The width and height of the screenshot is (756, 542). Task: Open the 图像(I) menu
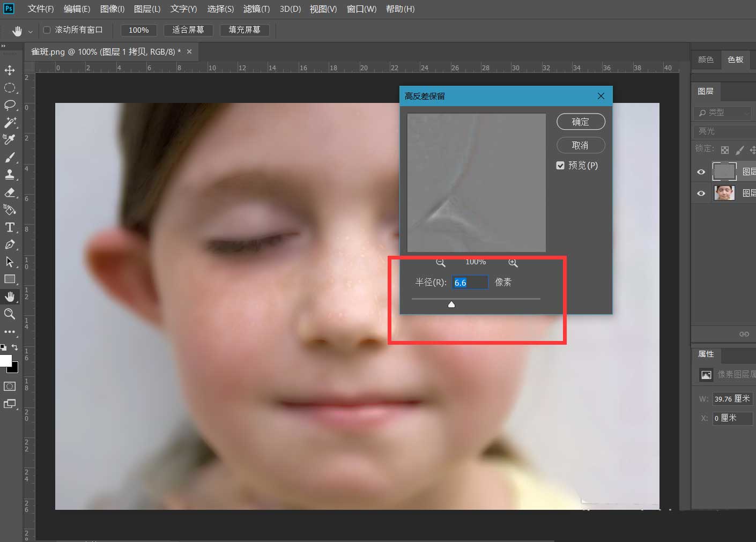[112, 9]
